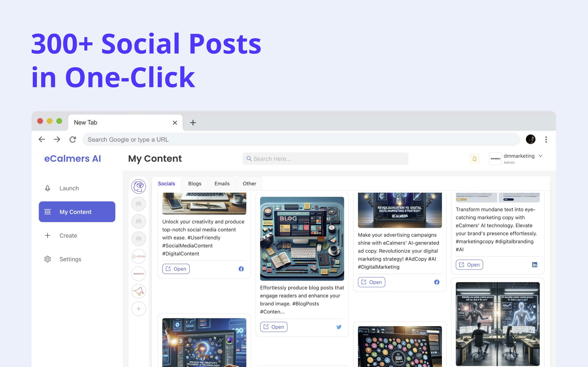
Task: Add a new brand with plus circle
Action: pyautogui.click(x=138, y=309)
